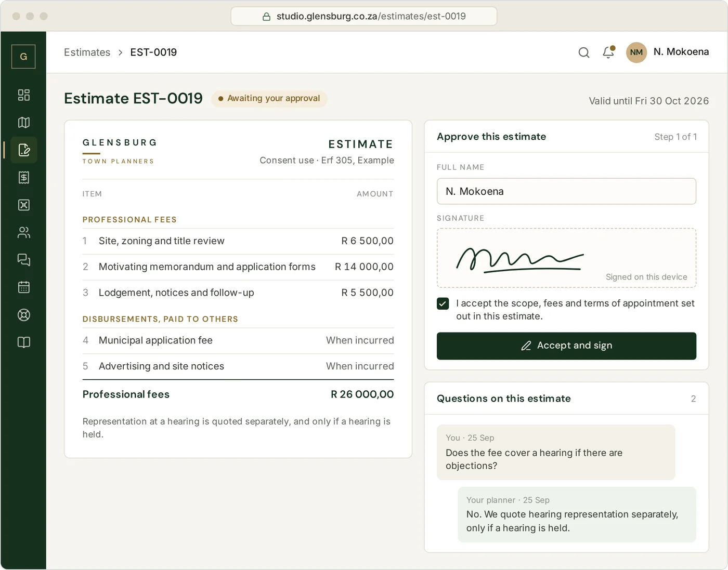Click 'Consent use · Erf 305, Example' subtitle

327,161
